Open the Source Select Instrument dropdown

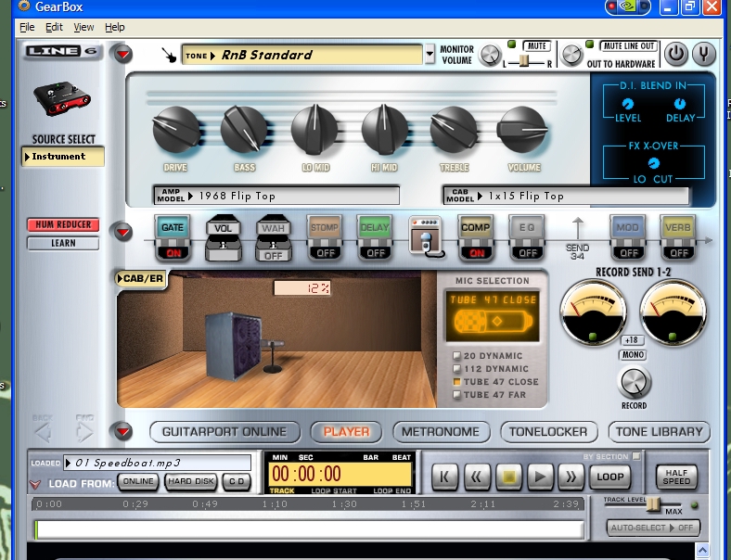(63, 157)
